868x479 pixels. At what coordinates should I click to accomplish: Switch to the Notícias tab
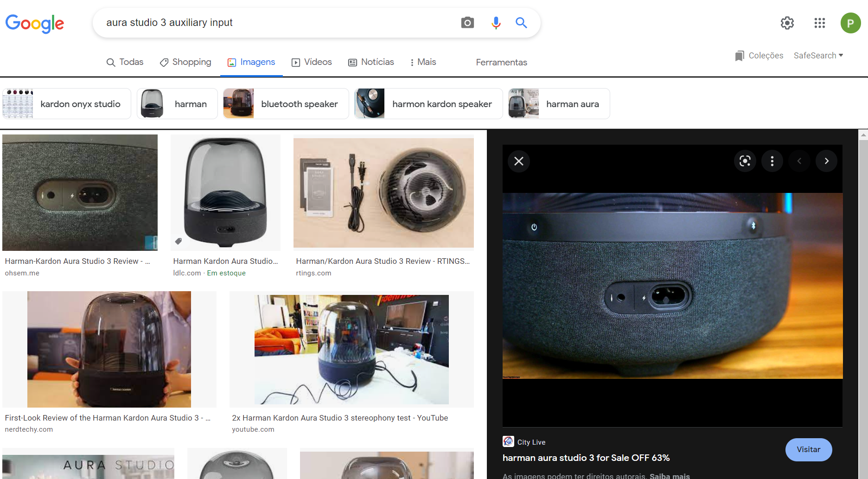click(x=371, y=62)
